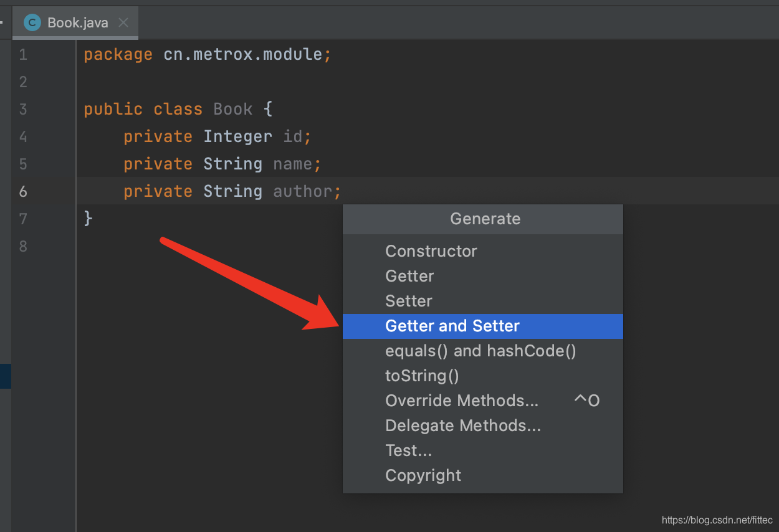Viewport: 779px width, 532px height.
Task: Open the blog.csdn.net/fittec watermark link
Action: click(717, 520)
